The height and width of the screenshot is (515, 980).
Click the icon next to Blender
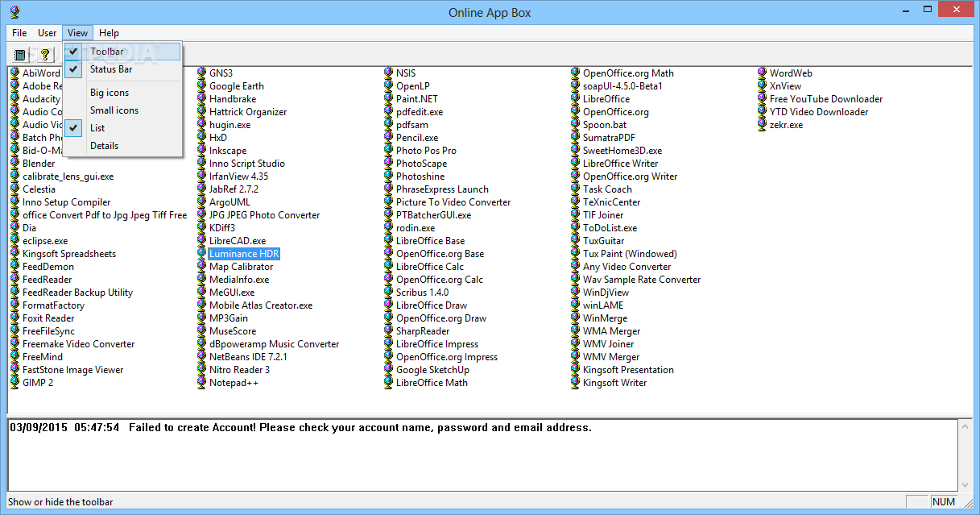[x=15, y=164]
